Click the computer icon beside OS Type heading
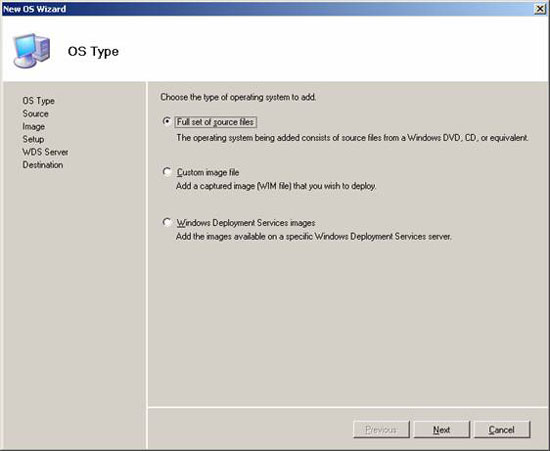 [32, 51]
